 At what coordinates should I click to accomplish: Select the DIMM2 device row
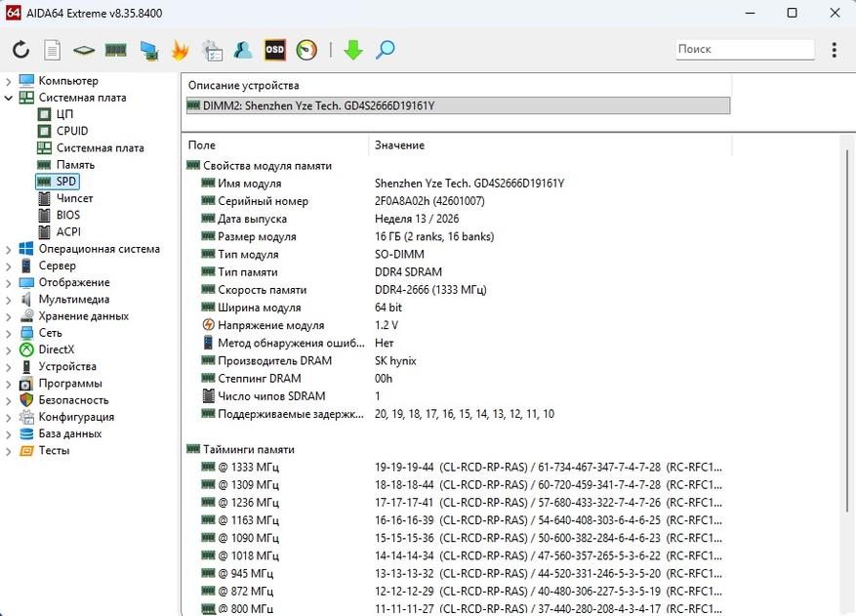point(458,106)
